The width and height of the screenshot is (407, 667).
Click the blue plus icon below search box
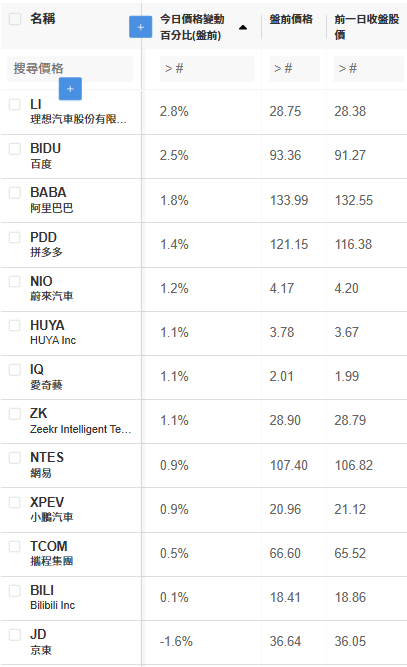[x=70, y=89]
